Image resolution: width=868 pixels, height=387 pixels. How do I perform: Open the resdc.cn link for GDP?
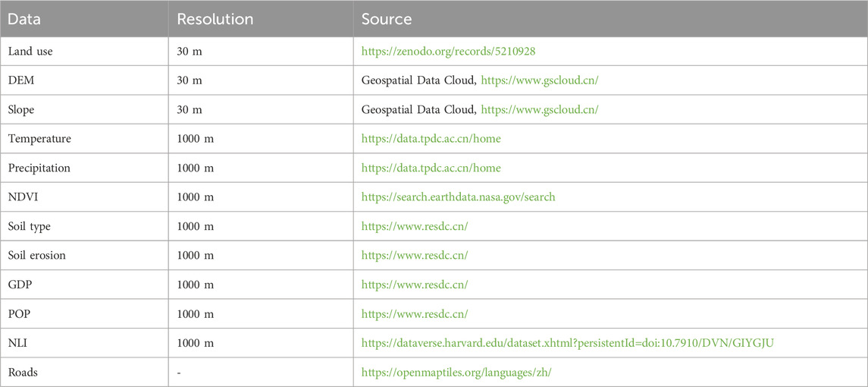[x=415, y=285]
